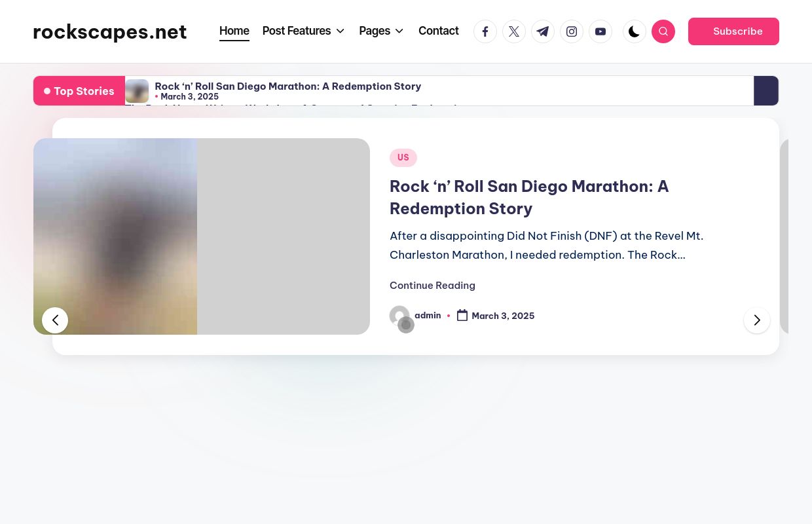The image size is (812, 524).
Task: Click the blurred featured post image
Action: [x=202, y=236]
